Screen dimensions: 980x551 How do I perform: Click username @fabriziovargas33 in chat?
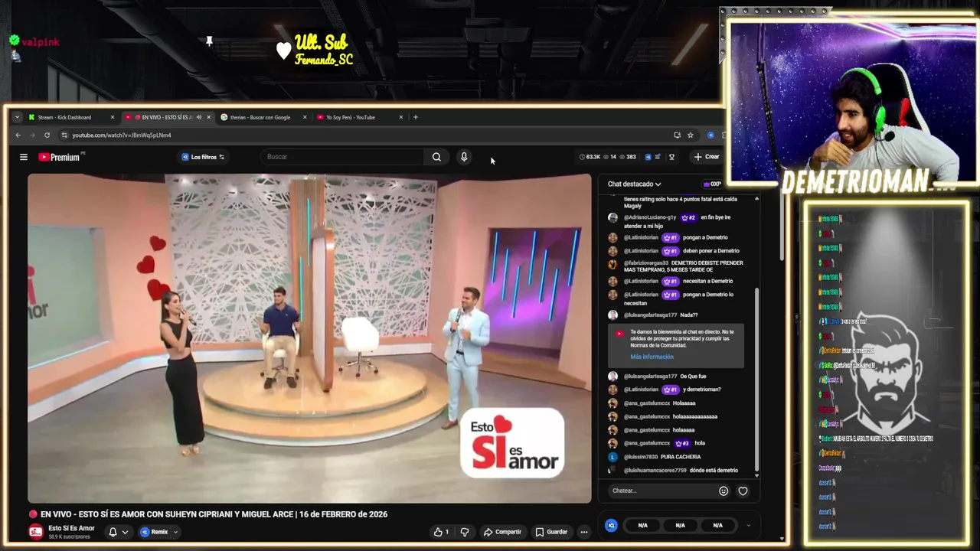click(x=645, y=263)
